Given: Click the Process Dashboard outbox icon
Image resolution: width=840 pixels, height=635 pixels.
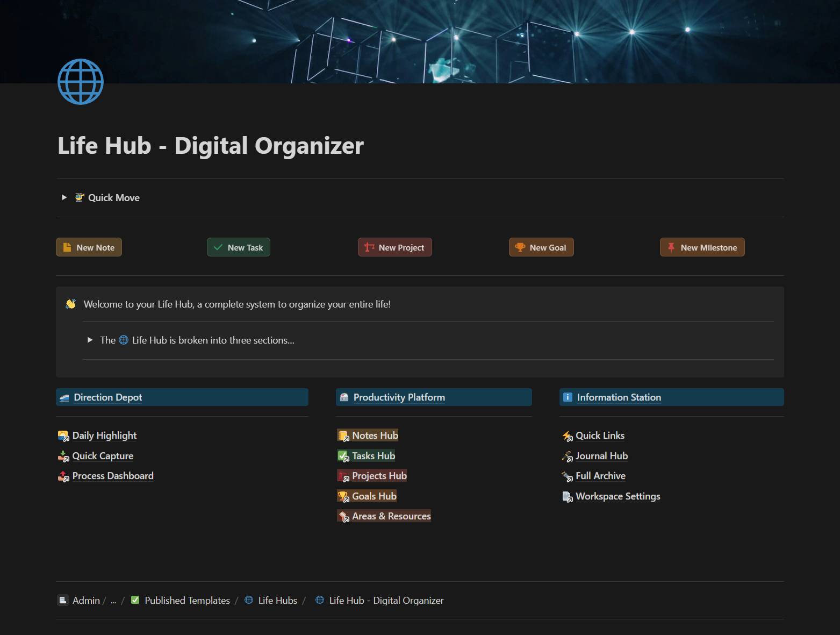Looking at the screenshot, I should (63, 476).
